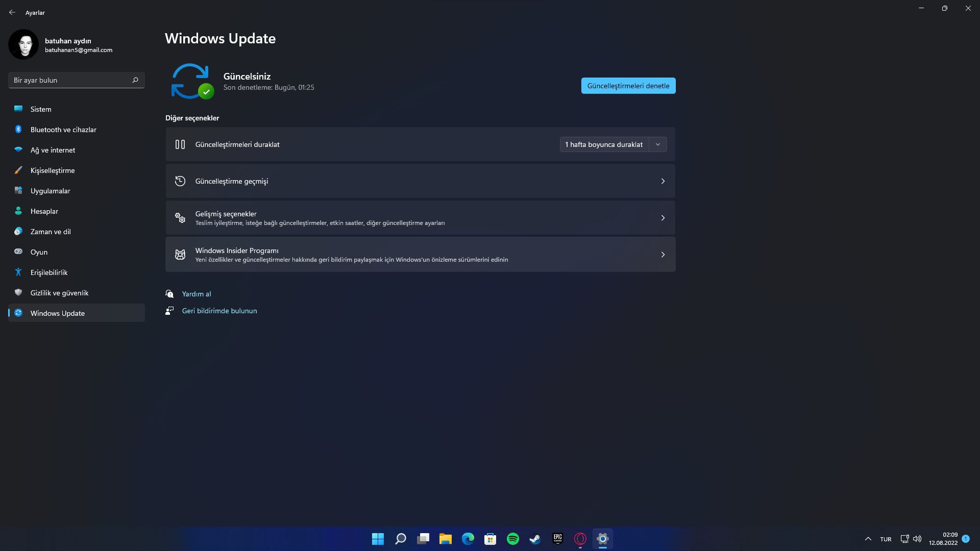Click Geri bildirimde bulunun link
This screenshot has height=551, width=980.
click(x=219, y=311)
